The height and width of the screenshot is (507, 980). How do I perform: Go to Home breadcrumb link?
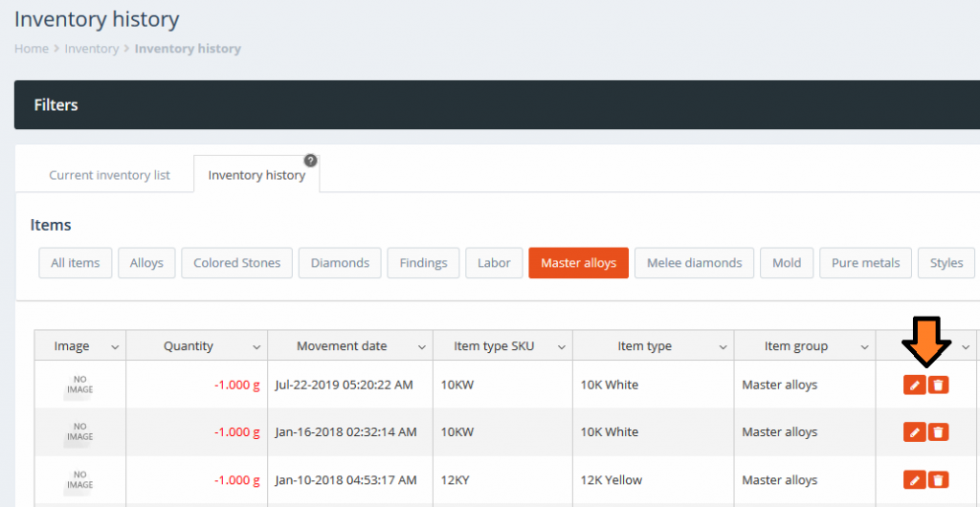[x=32, y=49]
